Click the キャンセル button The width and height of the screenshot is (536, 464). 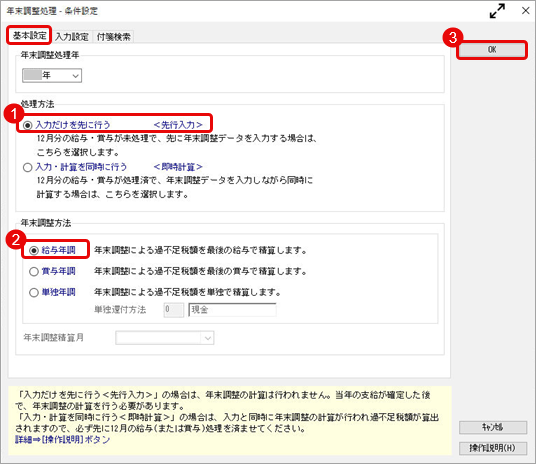[x=493, y=427]
